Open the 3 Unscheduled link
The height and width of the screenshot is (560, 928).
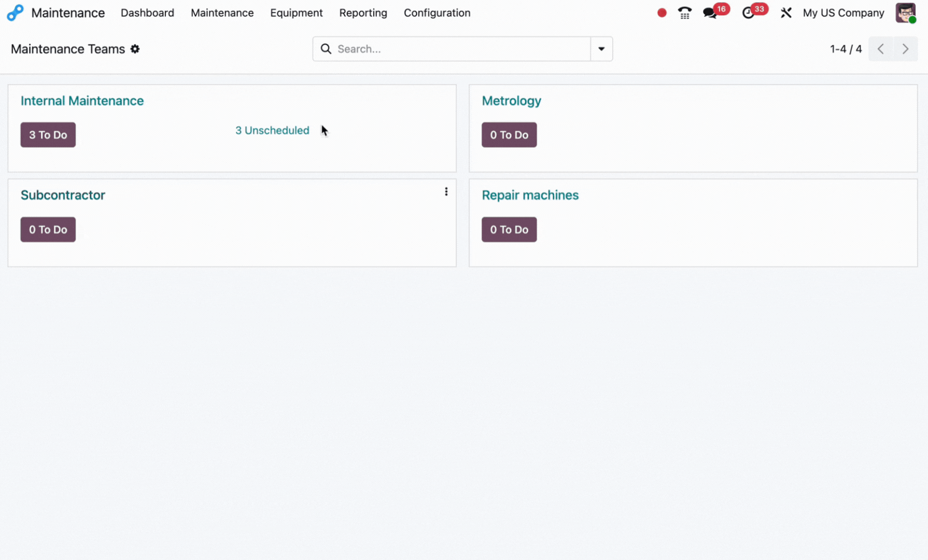pos(272,130)
